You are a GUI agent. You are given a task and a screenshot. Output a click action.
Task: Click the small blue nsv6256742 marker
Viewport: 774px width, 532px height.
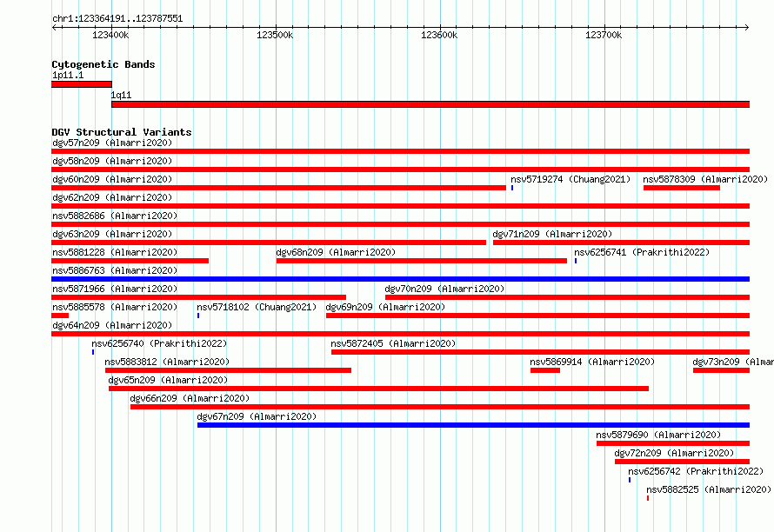click(x=630, y=480)
